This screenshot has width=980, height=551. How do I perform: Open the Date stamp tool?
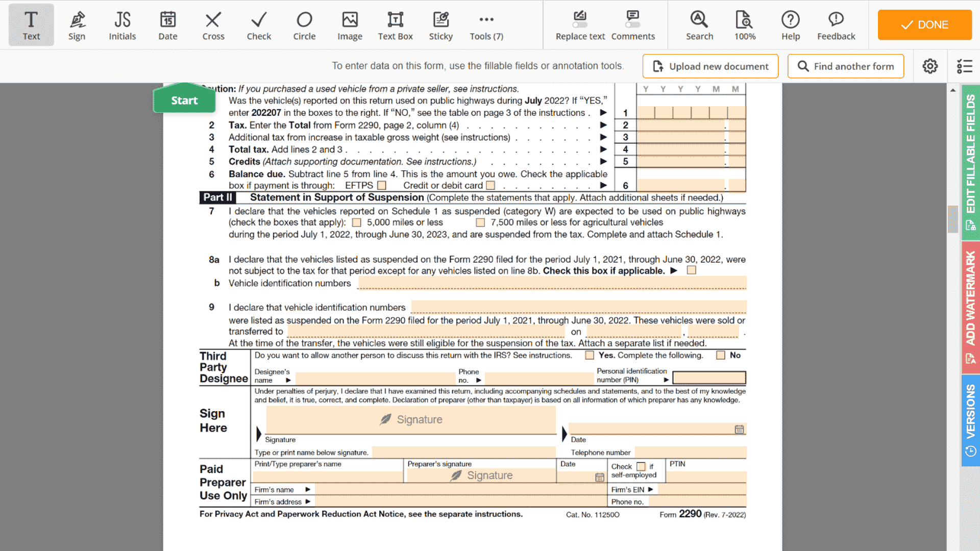click(x=167, y=24)
